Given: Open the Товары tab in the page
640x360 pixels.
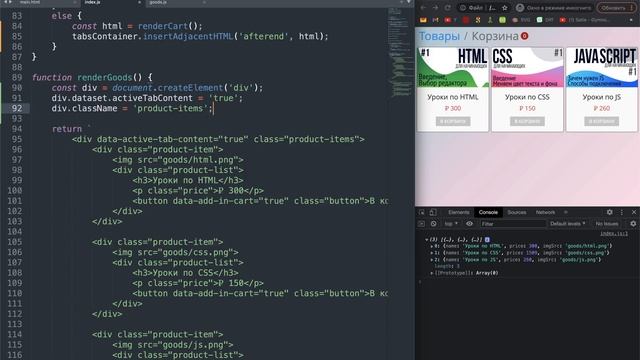Looking at the screenshot, I should (439, 36).
